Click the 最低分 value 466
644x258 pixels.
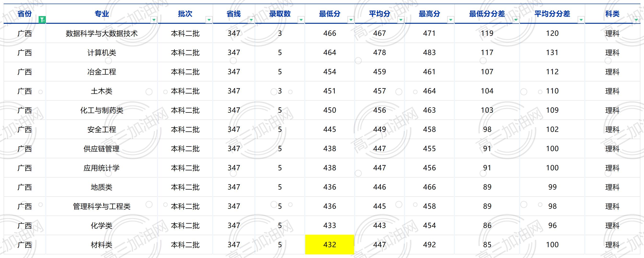coord(329,33)
